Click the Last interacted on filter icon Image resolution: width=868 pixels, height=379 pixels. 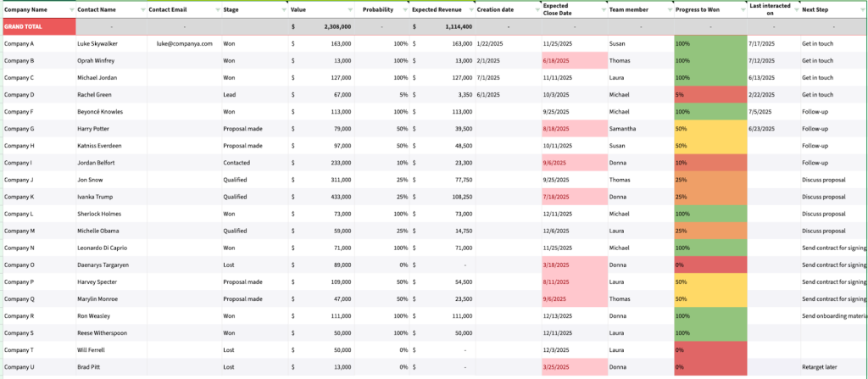796,10
